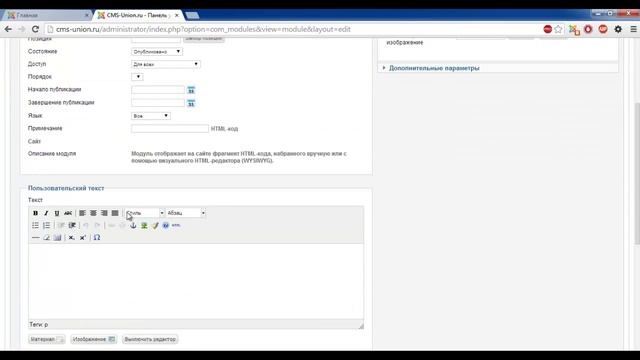Decrease indent of paragraph
The width and height of the screenshot is (640, 360).
click(61, 225)
